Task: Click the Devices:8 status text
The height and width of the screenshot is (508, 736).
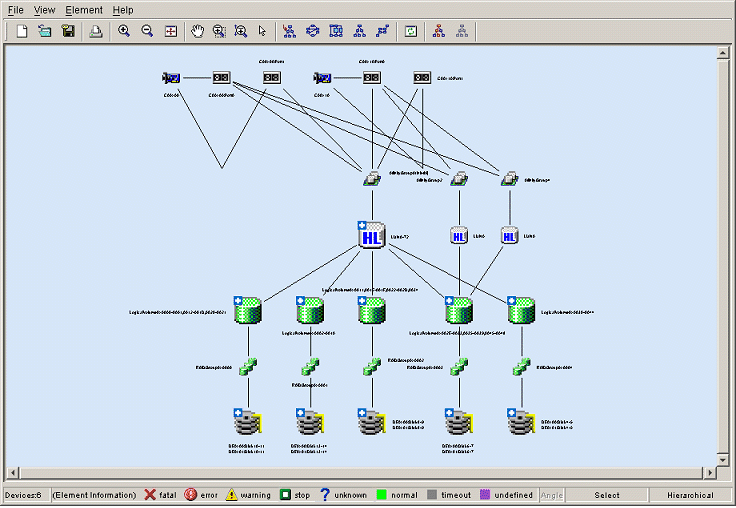Action: click(23, 495)
